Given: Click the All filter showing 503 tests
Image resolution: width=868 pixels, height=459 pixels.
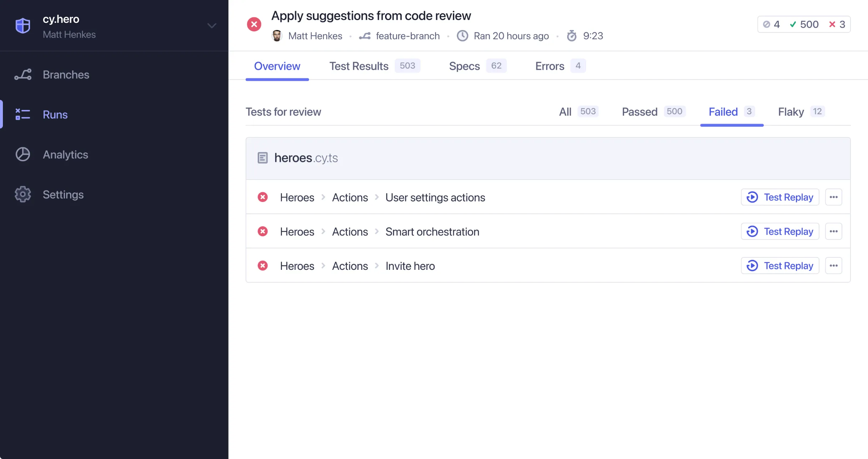Looking at the screenshot, I should (577, 112).
